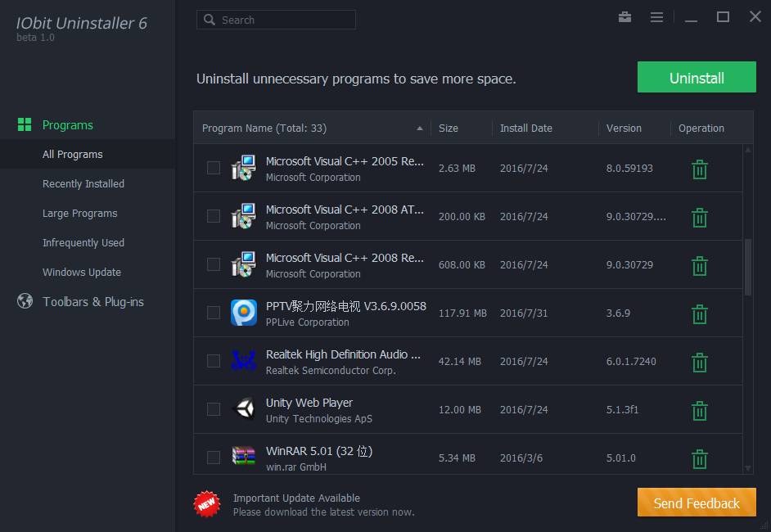Toggle sort arrow on Program Name column
This screenshot has height=532, width=771.
coord(420,128)
